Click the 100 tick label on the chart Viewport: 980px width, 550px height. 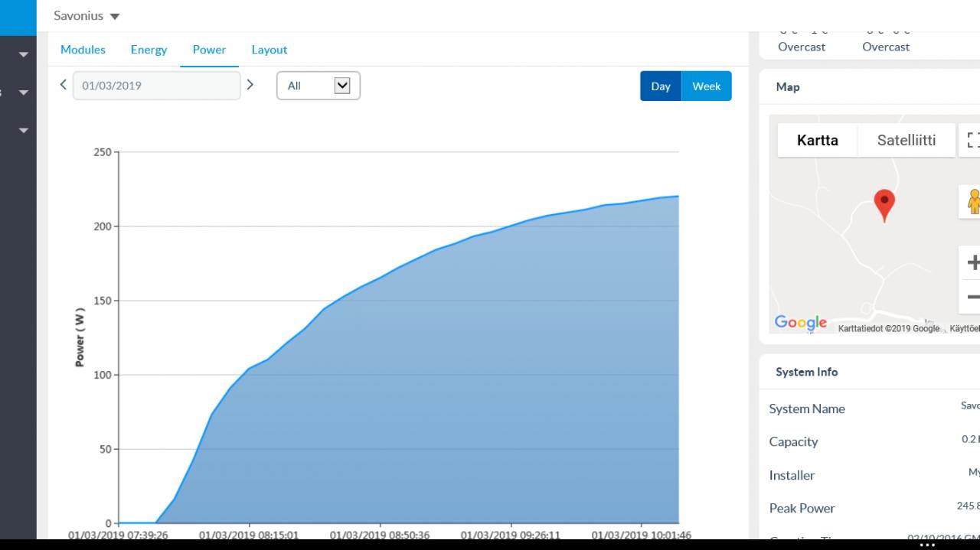pos(103,375)
